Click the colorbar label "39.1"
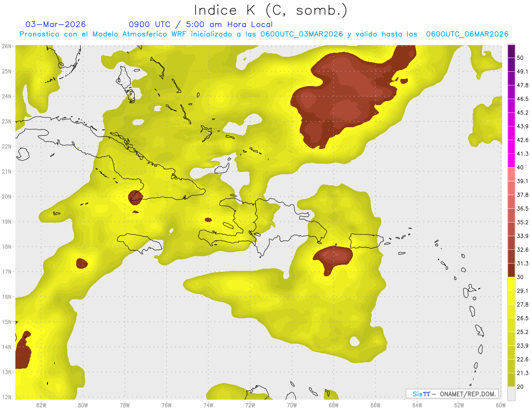532x411 pixels. click(523, 181)
